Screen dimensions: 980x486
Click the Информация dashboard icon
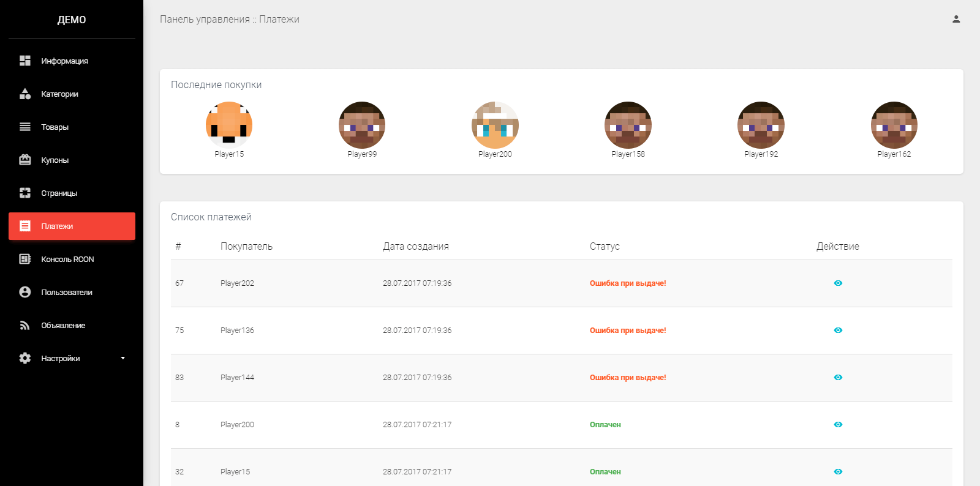(25, 61)
